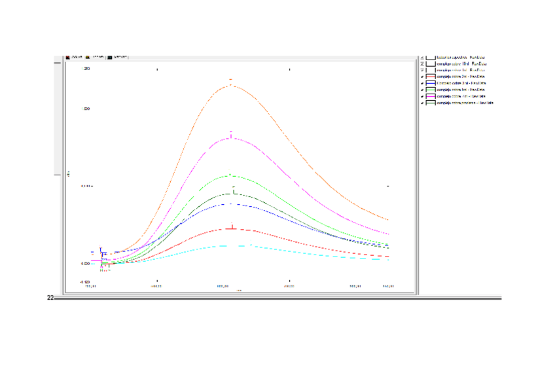
Task: Uncheck the complejo cobre 2ml checkmark
Action: [x=423, y=77]
